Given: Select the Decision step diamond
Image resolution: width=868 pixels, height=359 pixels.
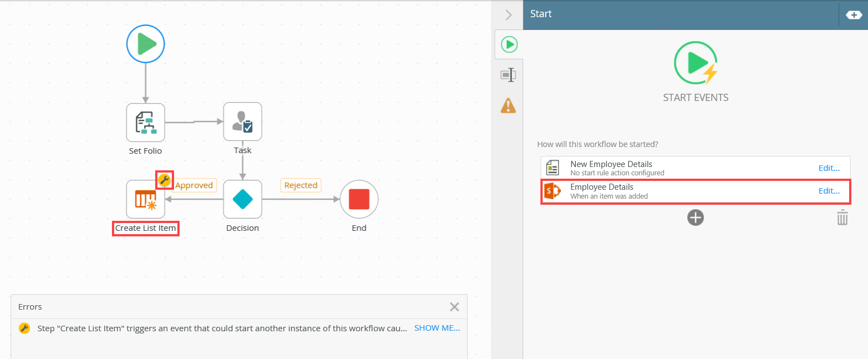Looking at the screenshot, I should pyautogui.click(x=242, y=199).
